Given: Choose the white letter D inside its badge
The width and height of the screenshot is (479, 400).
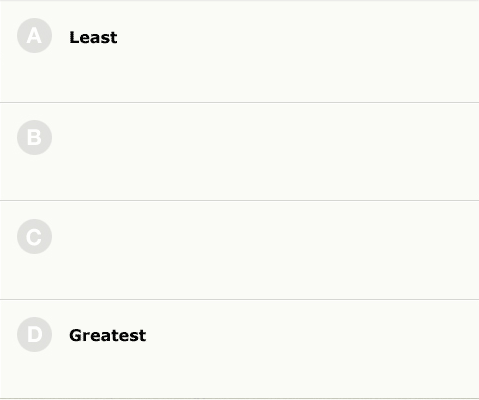Looking at the screenshot, I should click(34, 334).
